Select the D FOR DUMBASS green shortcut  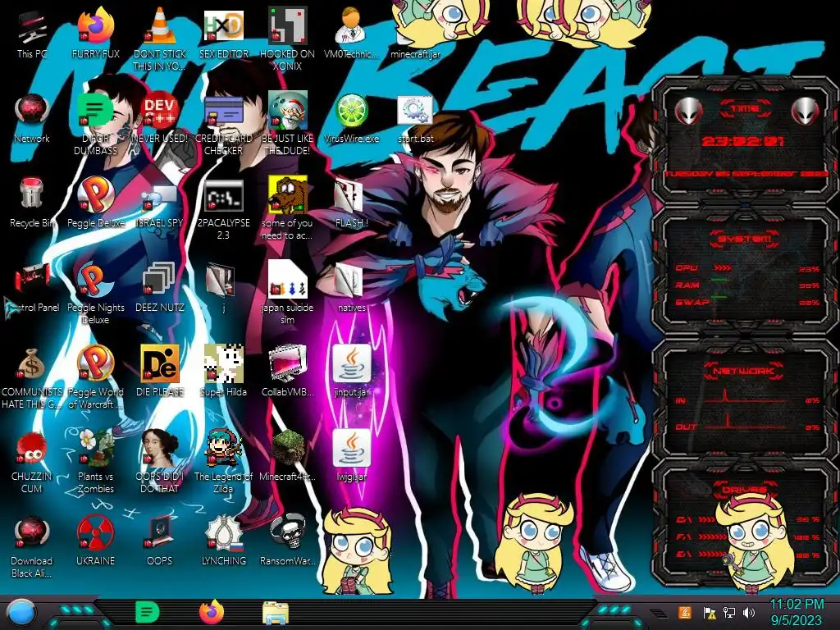coord(96,111)
